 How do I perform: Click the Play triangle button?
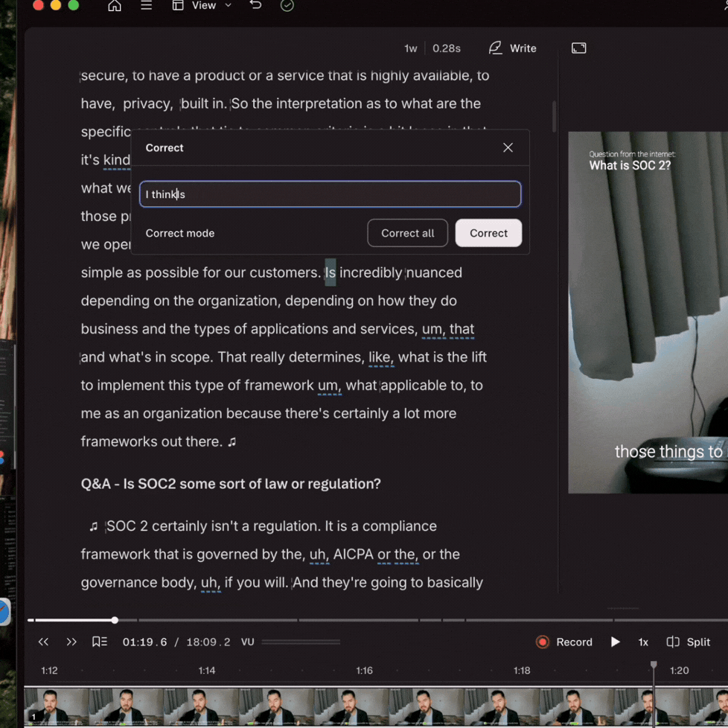click(615, 642)
